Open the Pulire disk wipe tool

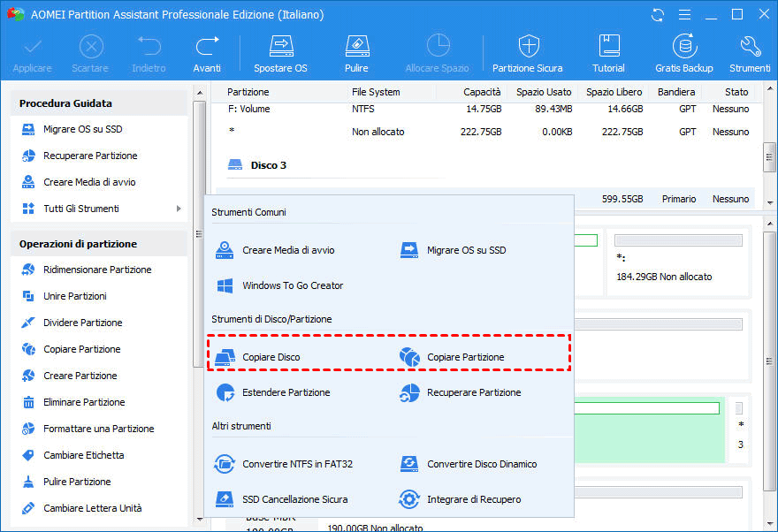pos(357,55)
